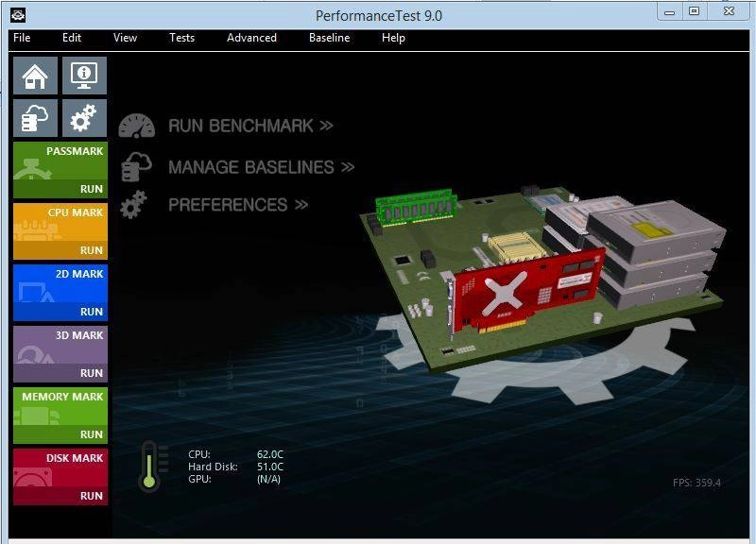The image size is (756, 544).
Task: Click the FPS: 359.4 readout
Action: coord(696,483)
